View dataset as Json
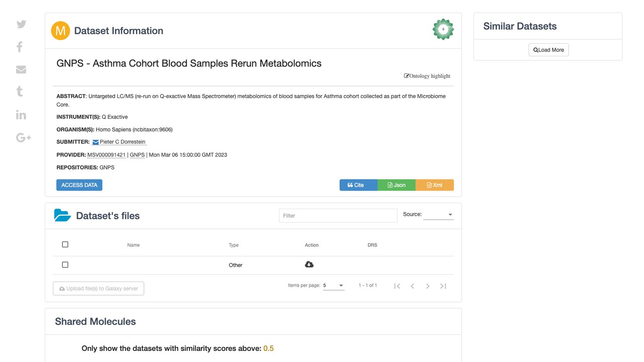The width and height of the screenshot is (644, 362). click(x=396, y=185)
